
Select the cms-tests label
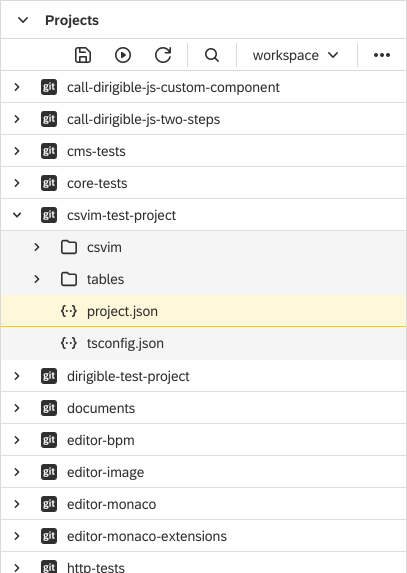(x=96, y=151)
